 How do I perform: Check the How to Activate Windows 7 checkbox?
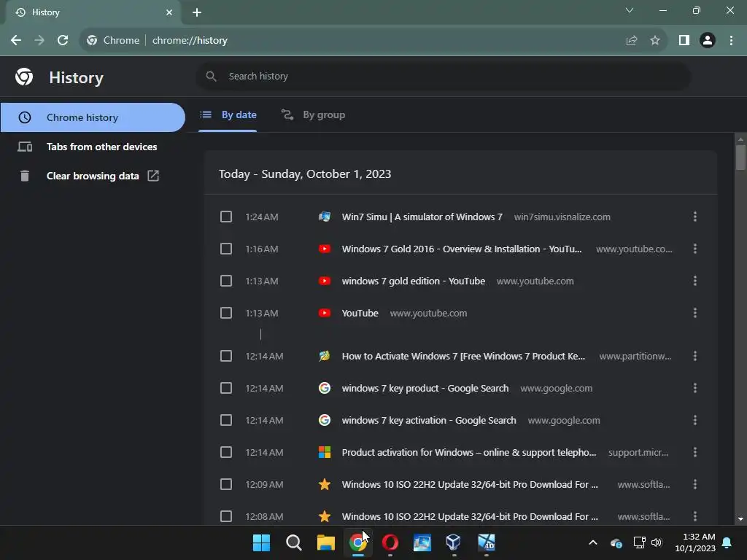click(x=226, y=356)
